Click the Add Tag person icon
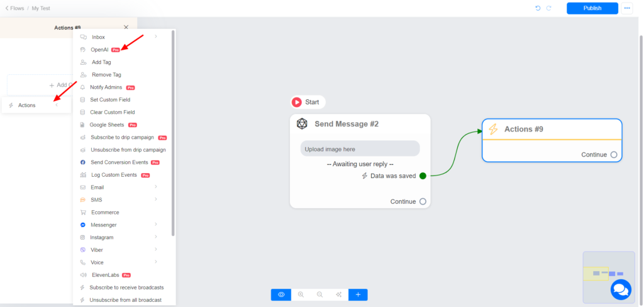Image resolution: width=644 pixels, height=307 pixels. point(84,62)
